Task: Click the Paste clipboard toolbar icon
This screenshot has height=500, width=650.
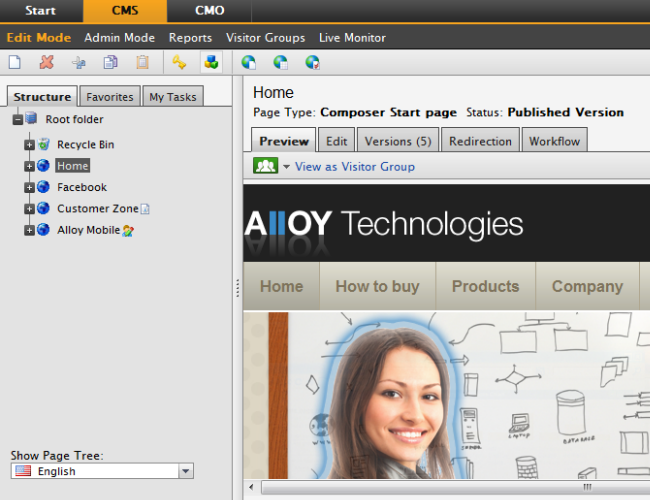Action: pyautogui.click(x=142, y=62)
